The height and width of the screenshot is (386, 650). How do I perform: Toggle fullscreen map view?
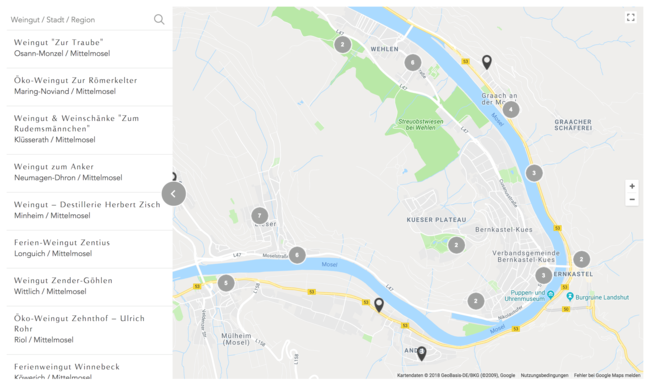pos(631,17)
